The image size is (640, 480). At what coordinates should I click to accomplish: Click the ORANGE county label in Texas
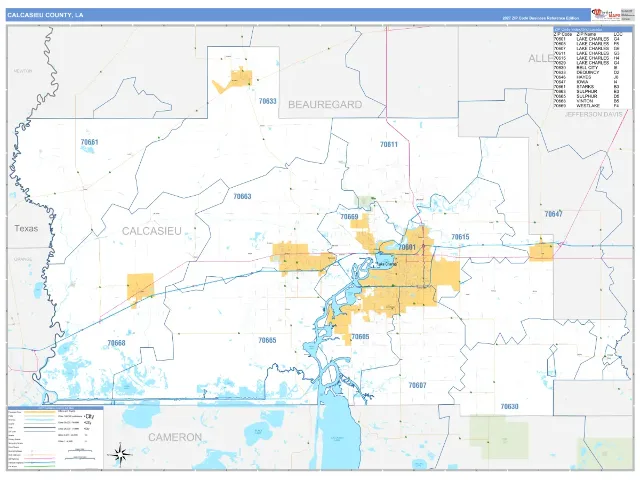tap(23, 259)
